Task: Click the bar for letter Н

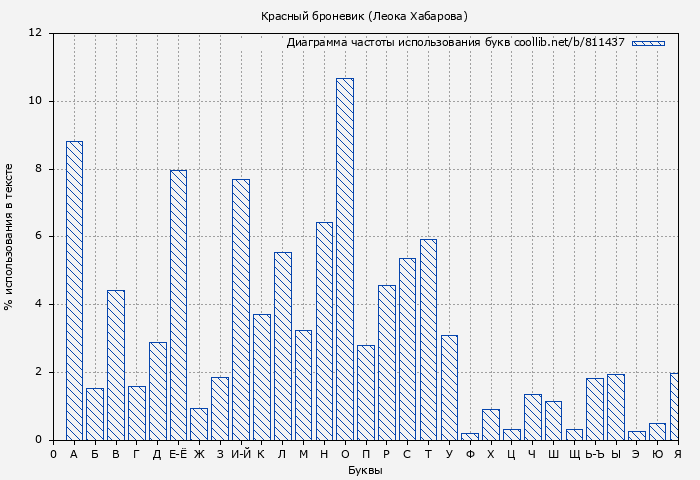Action: click(324, 331)
